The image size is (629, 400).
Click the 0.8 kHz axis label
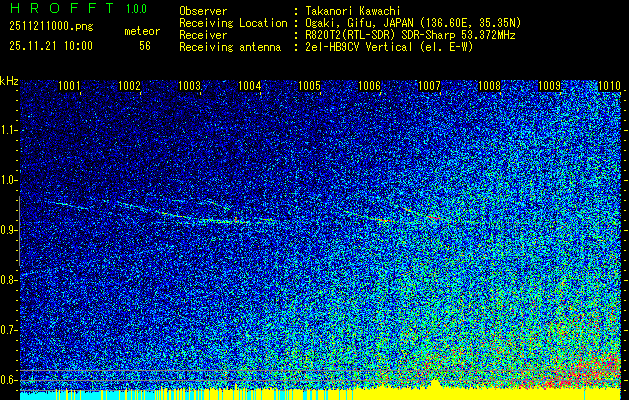pyautogui.click(x=8, y=280)
